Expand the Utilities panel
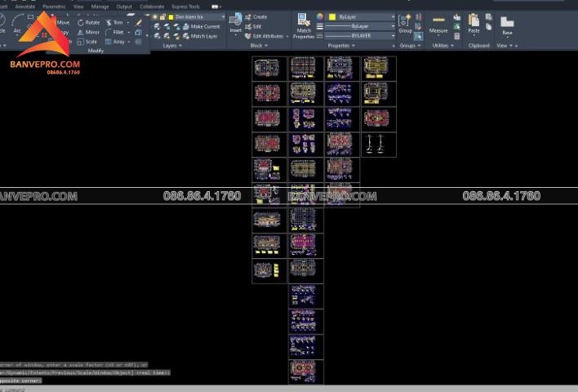 (442, 46)
